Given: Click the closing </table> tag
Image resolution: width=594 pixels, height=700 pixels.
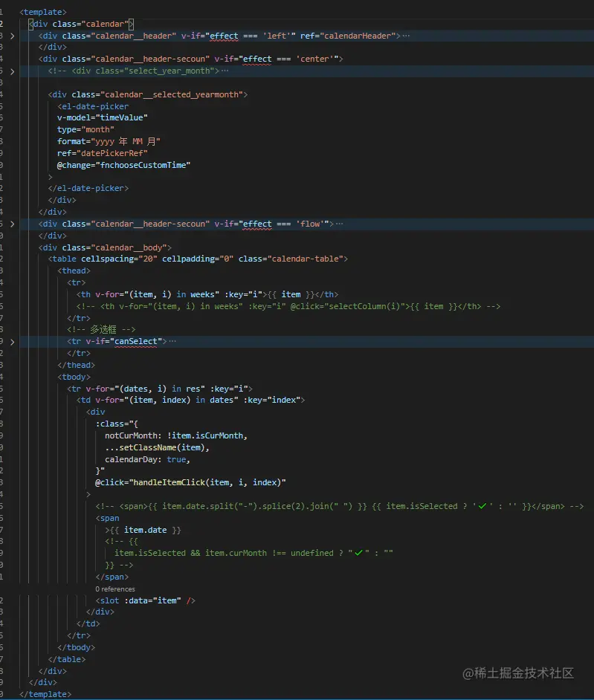Looking at the screenshot, I should pyautogui.click(x=67, y=659).
